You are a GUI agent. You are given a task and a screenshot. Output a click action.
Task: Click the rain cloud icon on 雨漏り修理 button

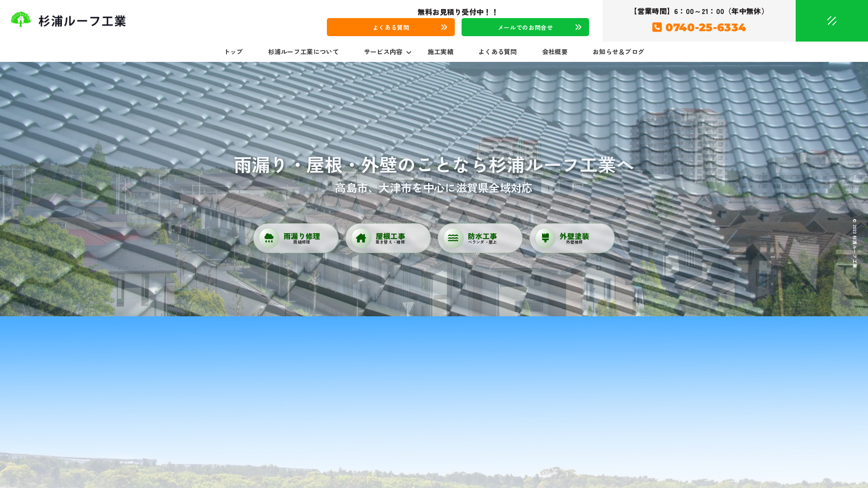tap(269, 238)
